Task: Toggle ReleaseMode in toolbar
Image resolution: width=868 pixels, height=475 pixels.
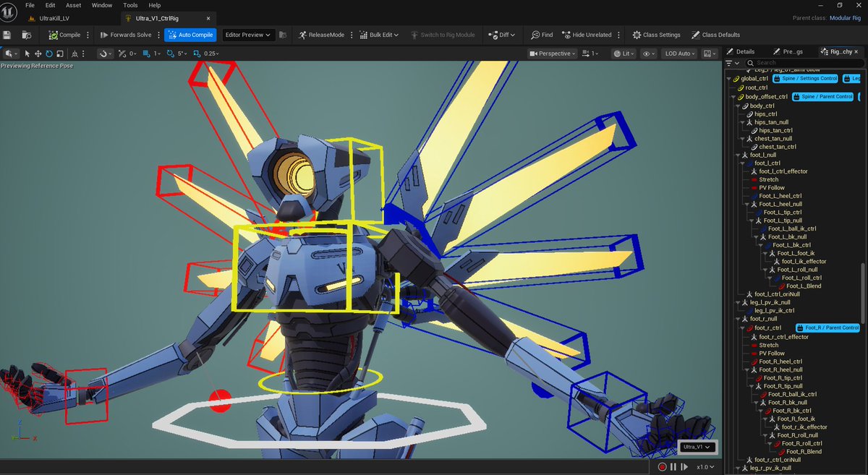Action: [320, 35]
